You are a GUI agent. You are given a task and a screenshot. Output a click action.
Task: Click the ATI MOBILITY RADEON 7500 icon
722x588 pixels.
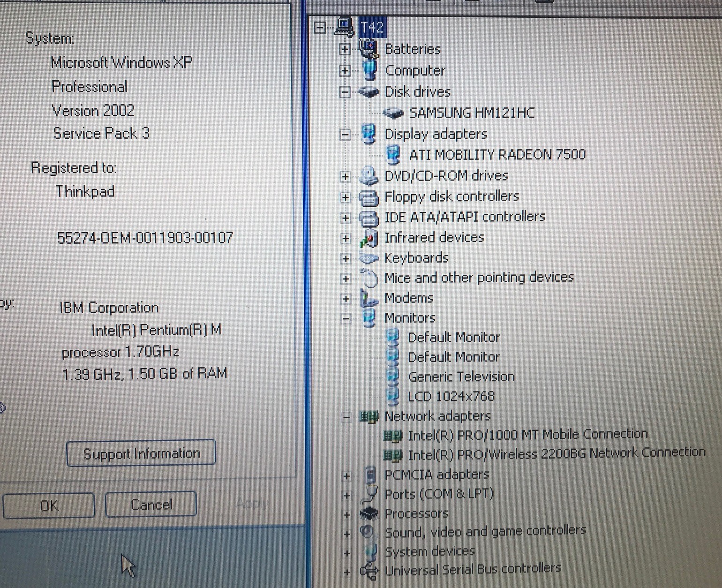(x=393, y=155)
